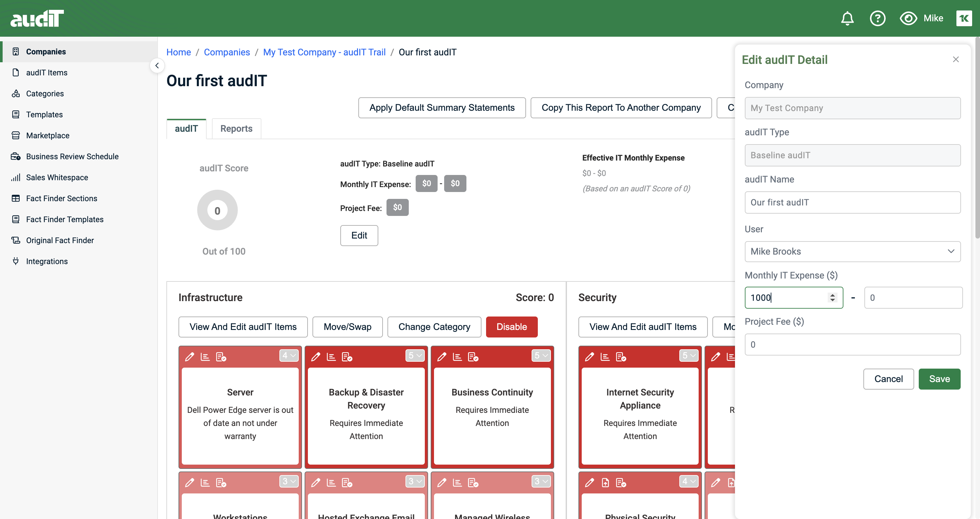Click the pencil icon on Workstations card

click(189, 483)
